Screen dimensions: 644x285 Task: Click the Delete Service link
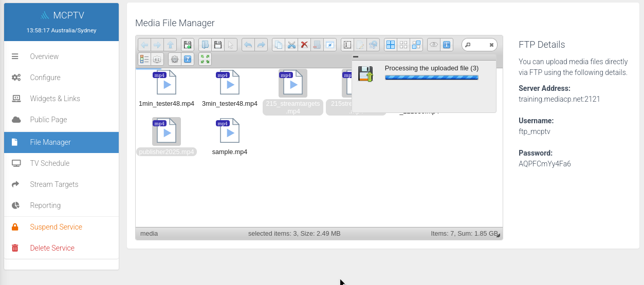(x=61, y=248)
